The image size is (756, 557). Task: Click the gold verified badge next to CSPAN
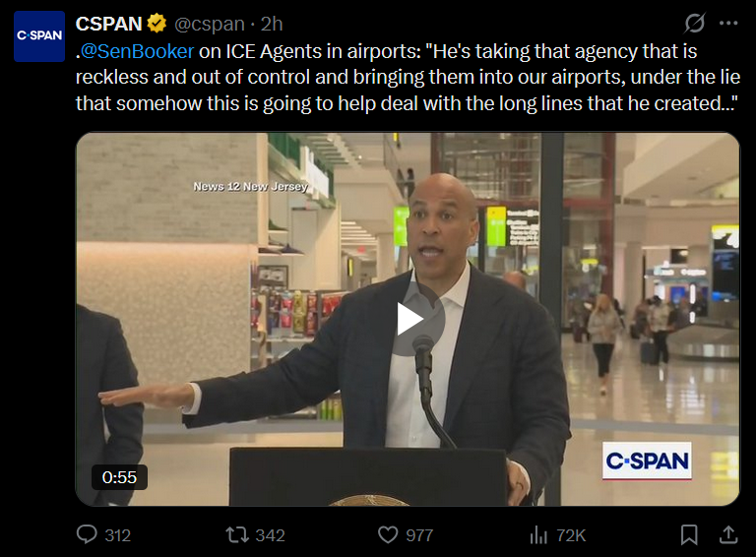[x=157, y=24]
